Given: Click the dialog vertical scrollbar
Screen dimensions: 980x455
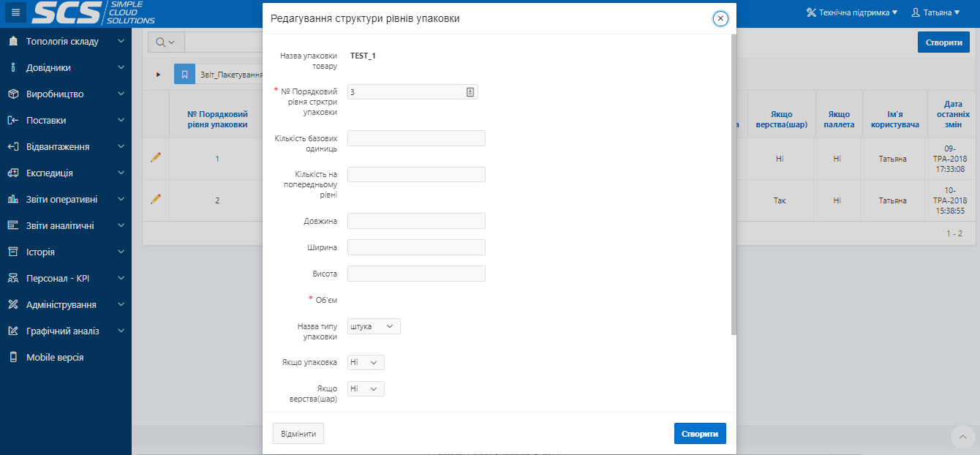Looking at the screenshot, I should click(x=734, y=185).
